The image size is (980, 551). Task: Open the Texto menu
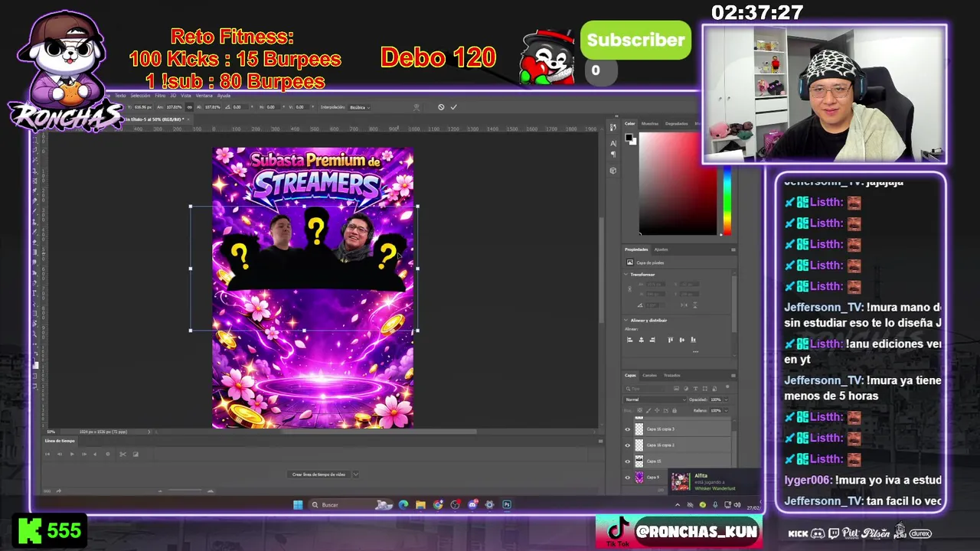click(x=120, y=96)
